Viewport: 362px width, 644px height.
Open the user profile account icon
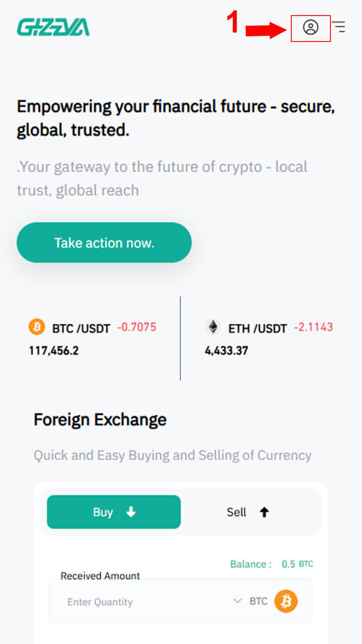coord(311,27)
